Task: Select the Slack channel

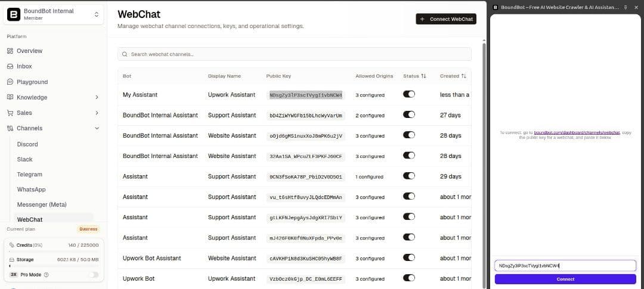Action: [x=24, y=159]
